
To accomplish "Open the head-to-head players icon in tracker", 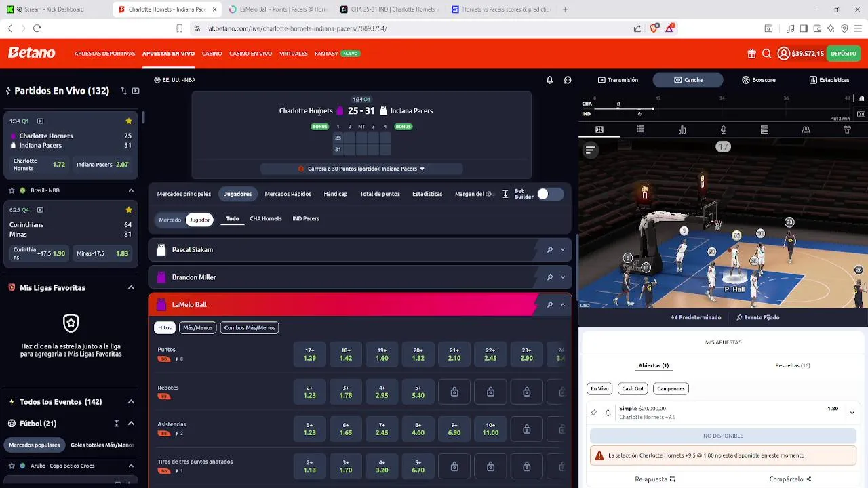I will coord(806,129).
